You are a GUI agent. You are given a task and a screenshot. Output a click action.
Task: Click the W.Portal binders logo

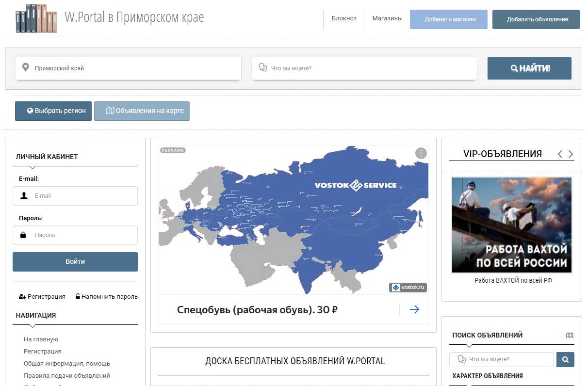coord(37,18)
